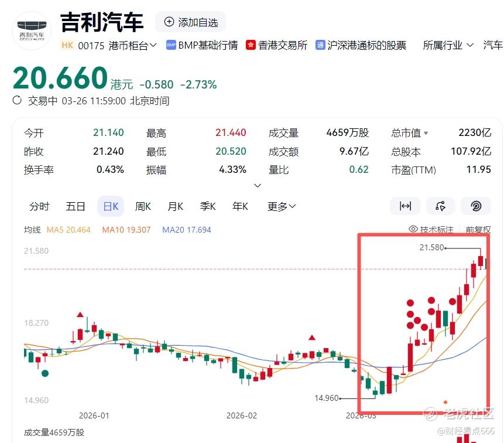This screenshot has height=443, width=504.
Task: Click the HK market badge
Action: tap(67, 45)
